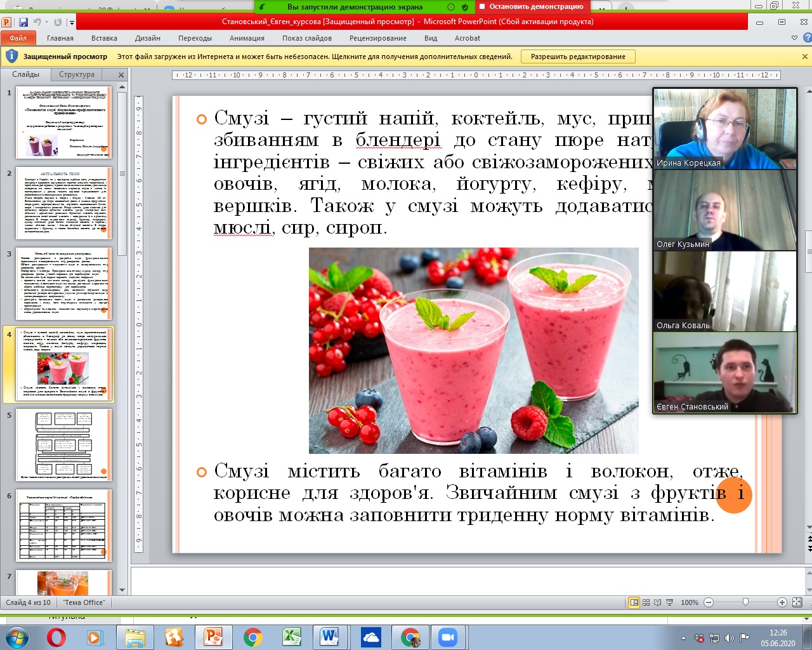Click the Save icon in quick access toolbar

[23, 22]
